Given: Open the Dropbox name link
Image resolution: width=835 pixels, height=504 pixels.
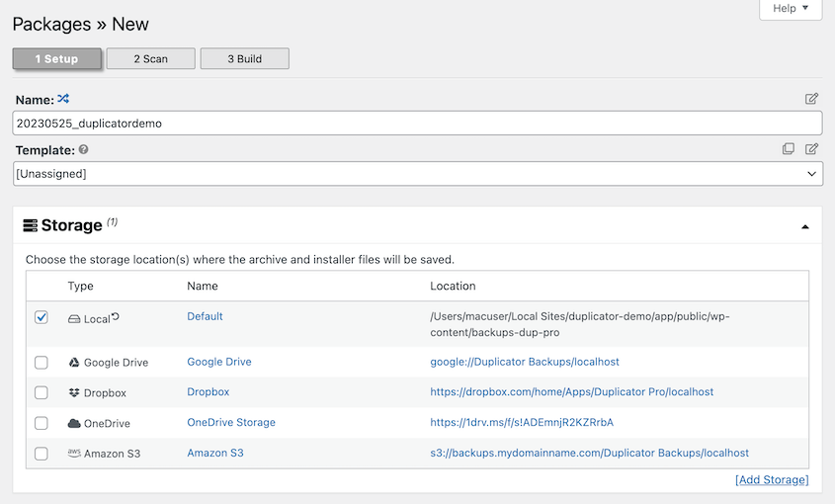Looking at the screenshot, I should 209,392.
